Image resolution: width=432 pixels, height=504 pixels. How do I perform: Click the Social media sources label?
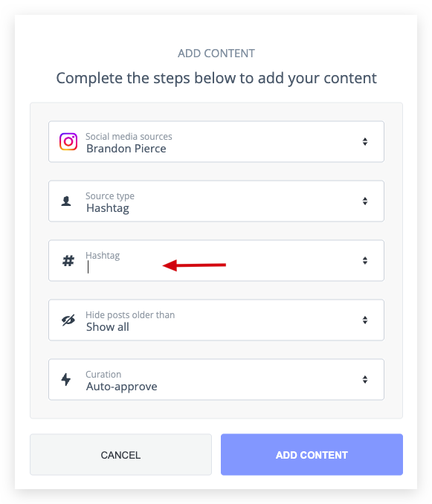coord(129,137)
